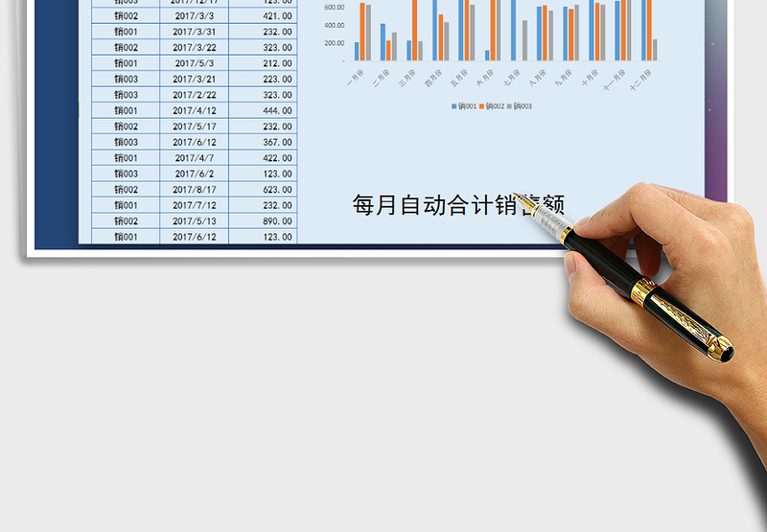The image size is (767, 532).
Task: Click the amount cell 421.00
Action: pyautogui.click(x=263, y=16)
